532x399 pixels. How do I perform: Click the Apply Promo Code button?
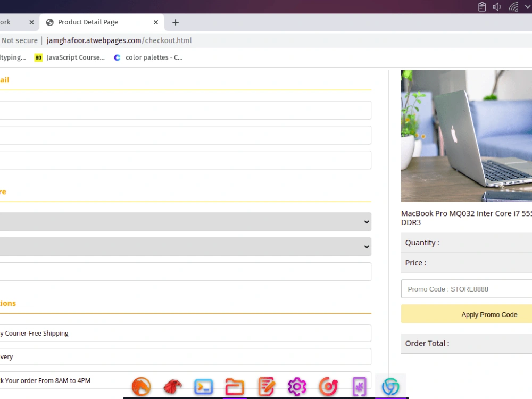pyautogui.click(x=467, y=314)
